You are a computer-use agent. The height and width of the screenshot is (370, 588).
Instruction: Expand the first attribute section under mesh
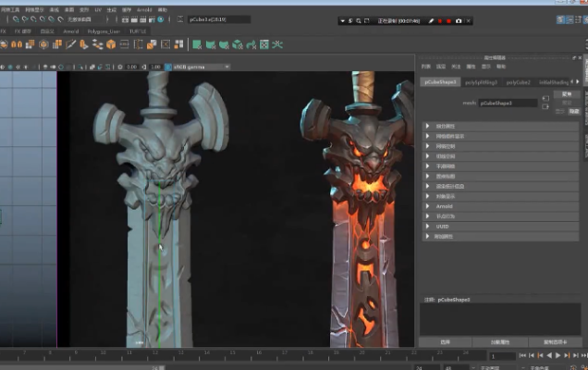[445, 125]
